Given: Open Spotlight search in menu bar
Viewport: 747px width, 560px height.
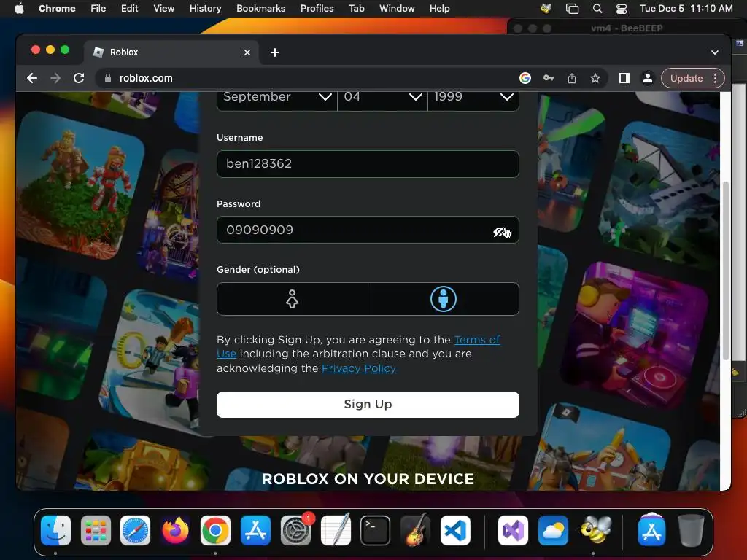Looking at the screenshot, I should [597, 8].
